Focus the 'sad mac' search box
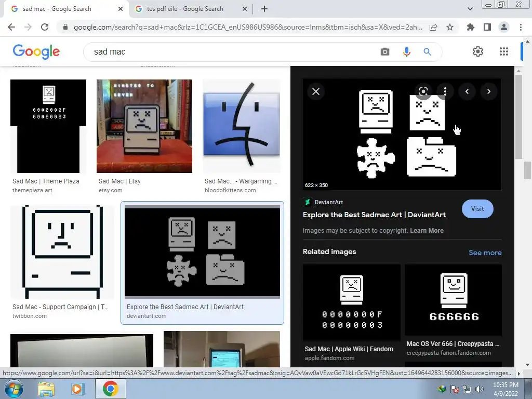 pos(234,52)
